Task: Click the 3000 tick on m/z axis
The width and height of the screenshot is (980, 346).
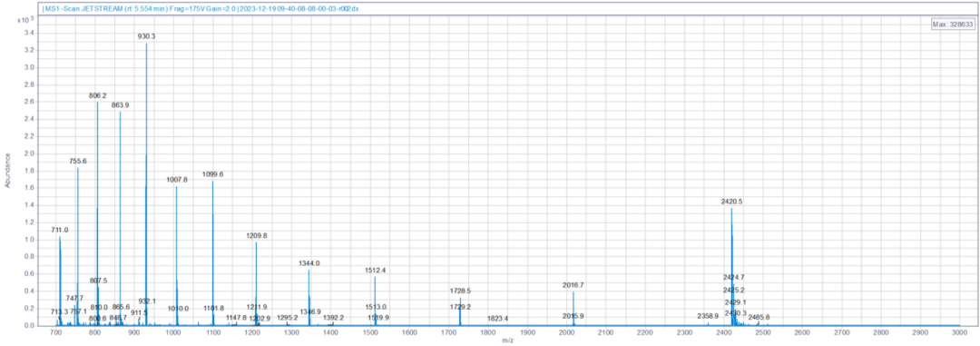Action: coord(959,331)
